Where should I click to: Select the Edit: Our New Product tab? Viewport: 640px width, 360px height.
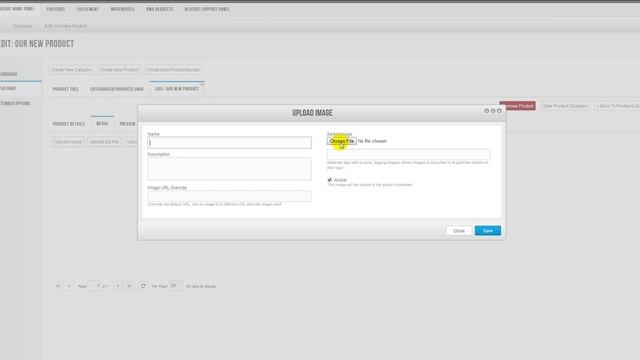tap(177, 89)
